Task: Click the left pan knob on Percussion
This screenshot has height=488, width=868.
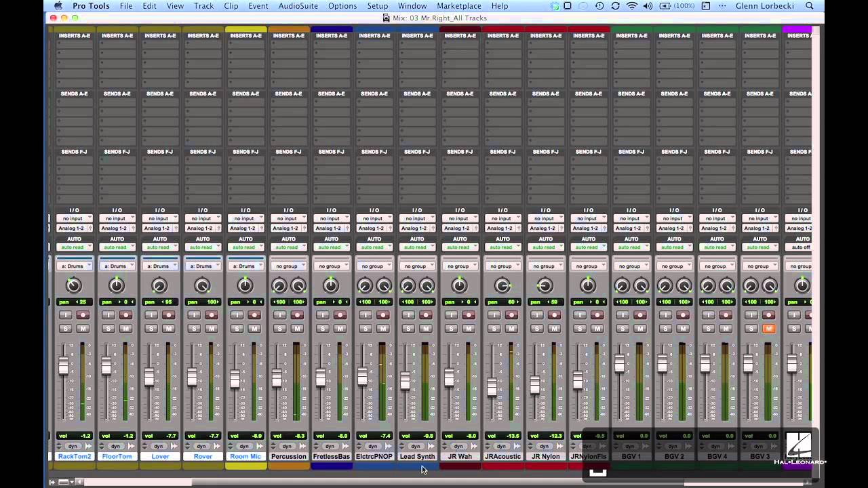Action: pos(279,286)
